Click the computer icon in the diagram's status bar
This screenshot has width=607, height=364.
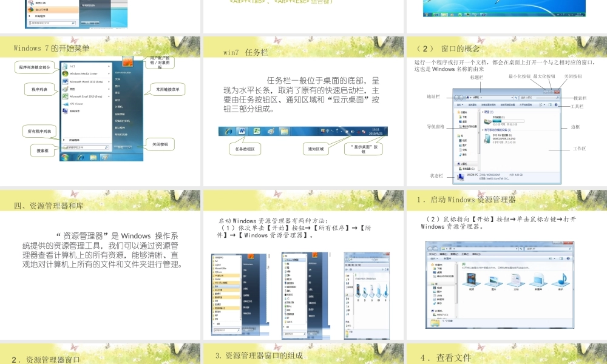coord(460,177)
